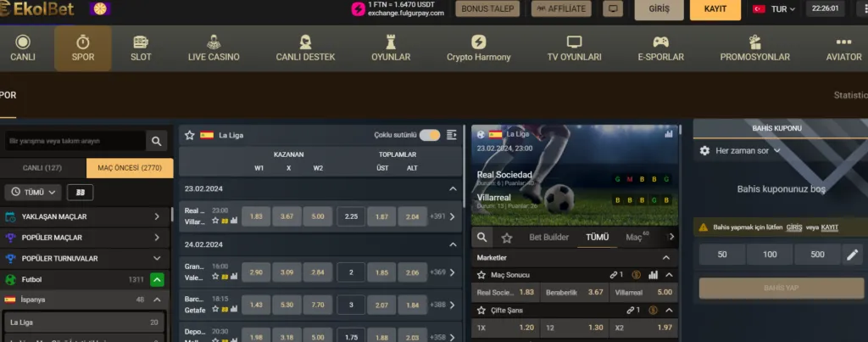Collapse the 23.02.2024 match group
868x342 pixels.
coord(453,188)
